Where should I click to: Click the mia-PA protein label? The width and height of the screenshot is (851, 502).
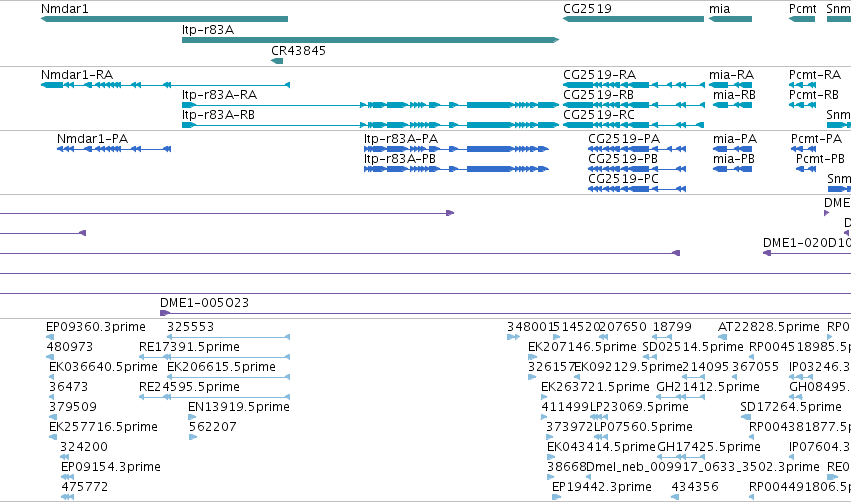point(735,138)
